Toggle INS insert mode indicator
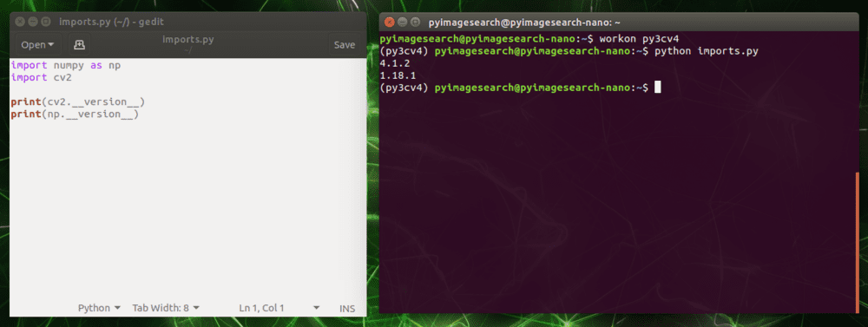 click(347, 308)
